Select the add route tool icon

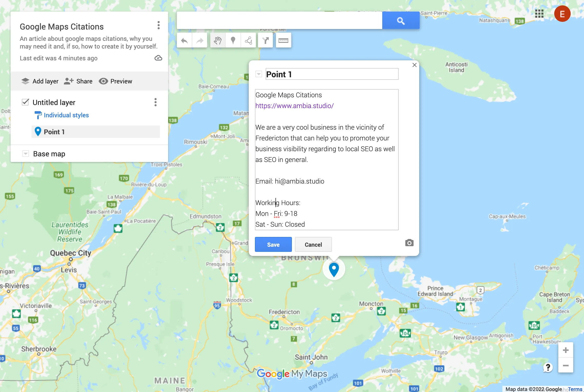pos(266,40)
